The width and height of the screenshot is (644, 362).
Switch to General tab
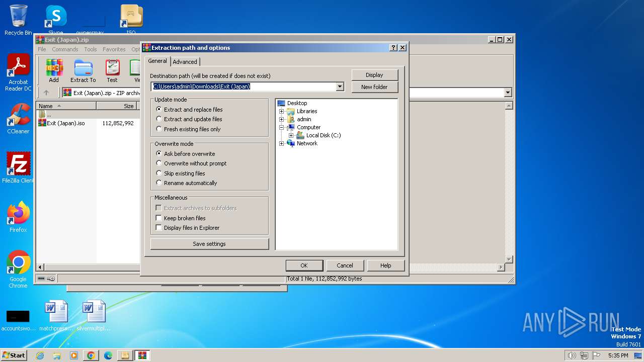coord(157,61)
